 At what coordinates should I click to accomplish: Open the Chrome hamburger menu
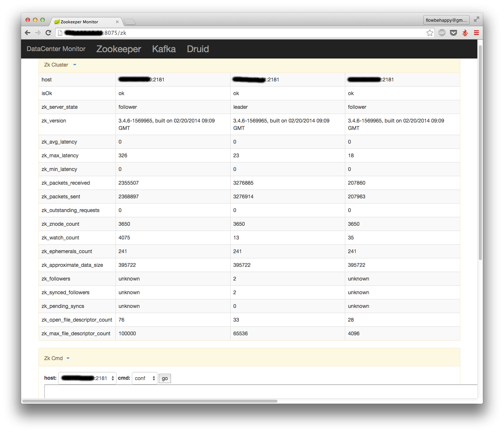point(476,33)
